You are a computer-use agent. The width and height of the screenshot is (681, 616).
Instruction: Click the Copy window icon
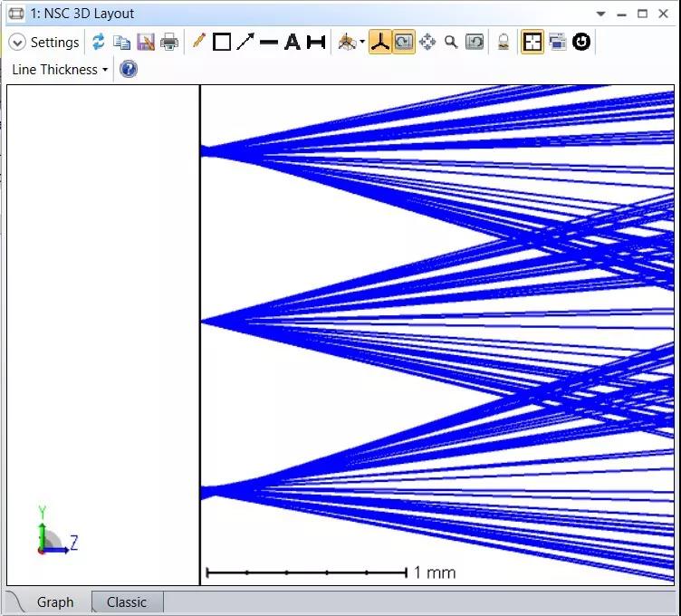(x=121, y=43)
